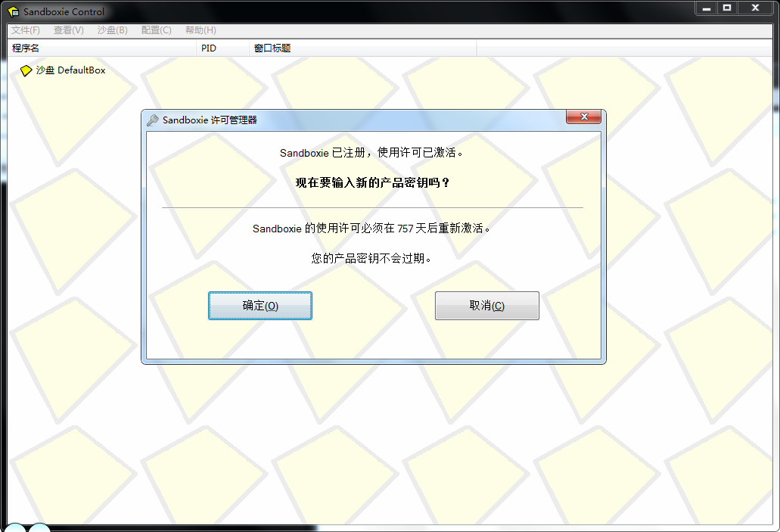The image size is (780, 532).
Task: Click the yellow DefaultBox sandbox icon
Action: point(26,70)
